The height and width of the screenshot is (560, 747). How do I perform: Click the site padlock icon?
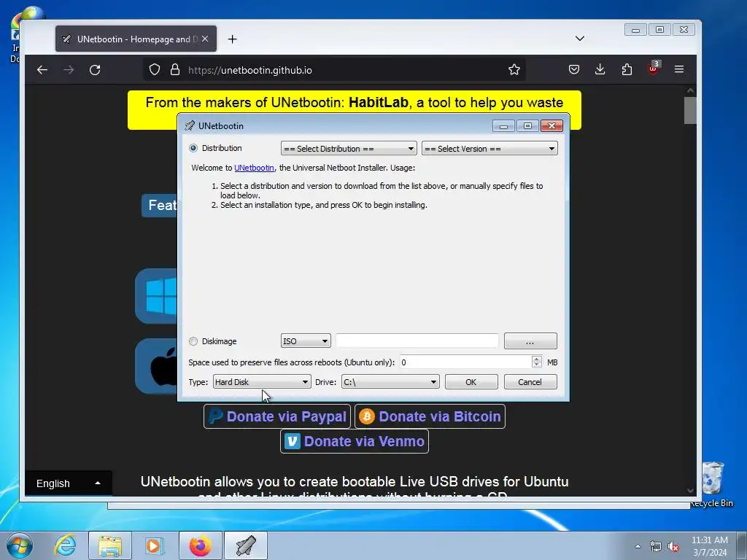pos(175,69)
